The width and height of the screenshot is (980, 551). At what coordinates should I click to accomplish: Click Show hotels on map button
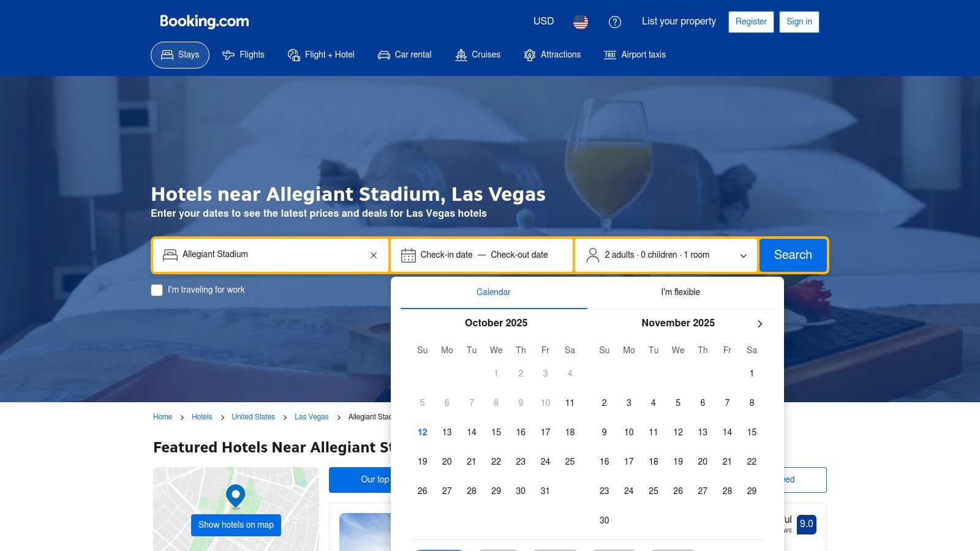pos(236,525)
